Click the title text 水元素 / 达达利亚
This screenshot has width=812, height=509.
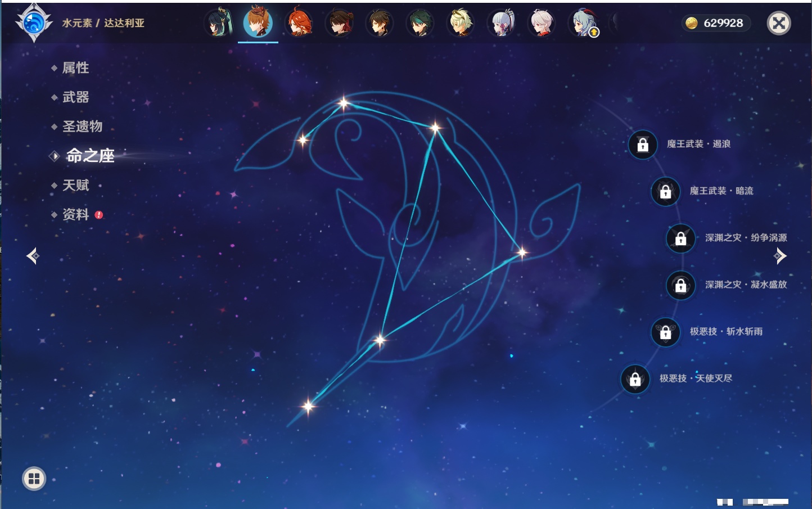point(103,23)
